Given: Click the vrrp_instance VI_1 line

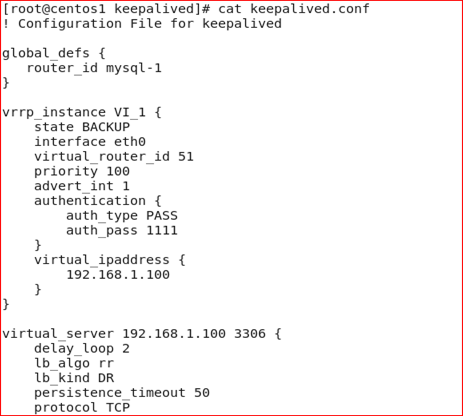Looking at the screenshot, I should tap(82, 112).
